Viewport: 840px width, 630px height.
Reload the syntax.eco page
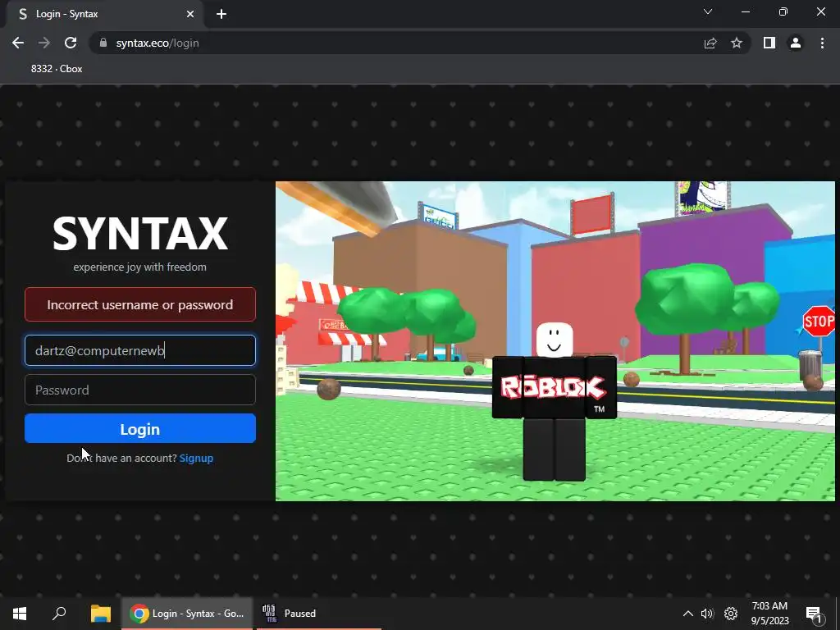[x=71, y=43]
